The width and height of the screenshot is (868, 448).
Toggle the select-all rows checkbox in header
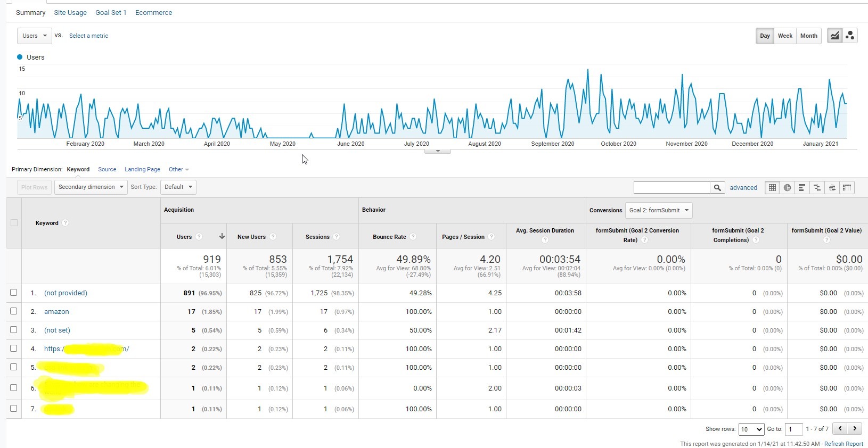click(x=14, y=222)
